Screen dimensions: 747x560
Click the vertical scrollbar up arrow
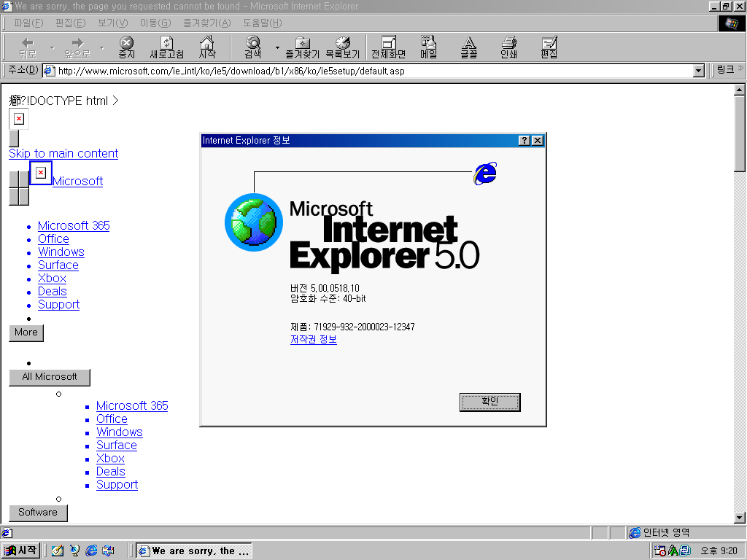pos(740,90)
